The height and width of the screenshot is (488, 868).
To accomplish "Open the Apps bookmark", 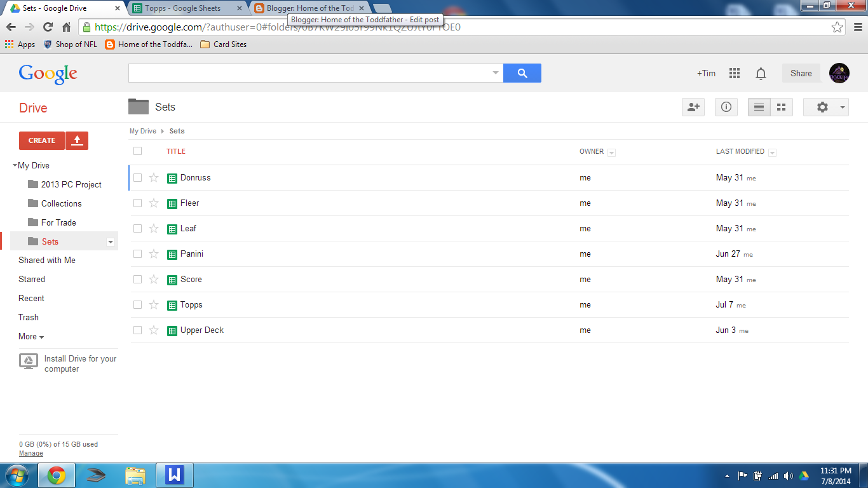I will click(20, 44).
